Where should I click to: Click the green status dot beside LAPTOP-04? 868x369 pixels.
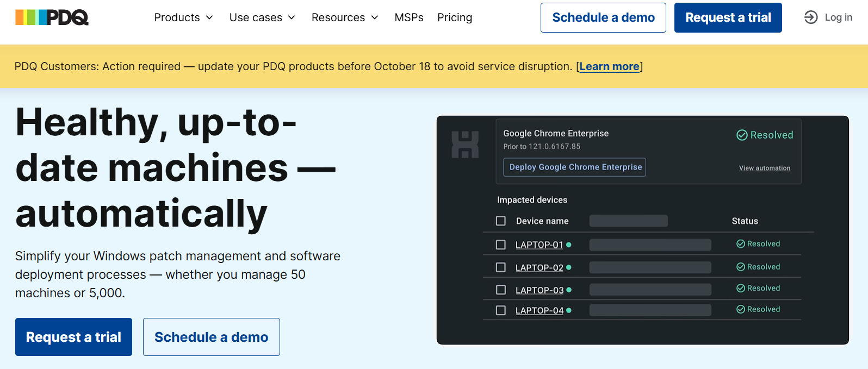click(569, 310)
